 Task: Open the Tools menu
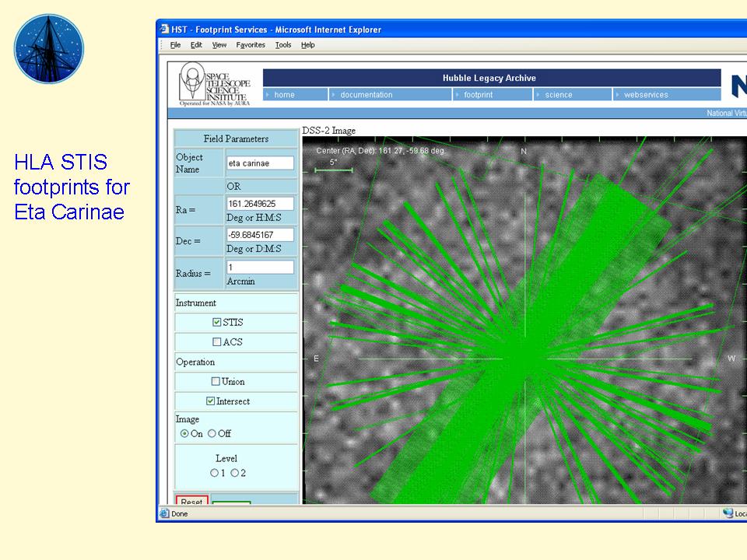tap(282, 44)
